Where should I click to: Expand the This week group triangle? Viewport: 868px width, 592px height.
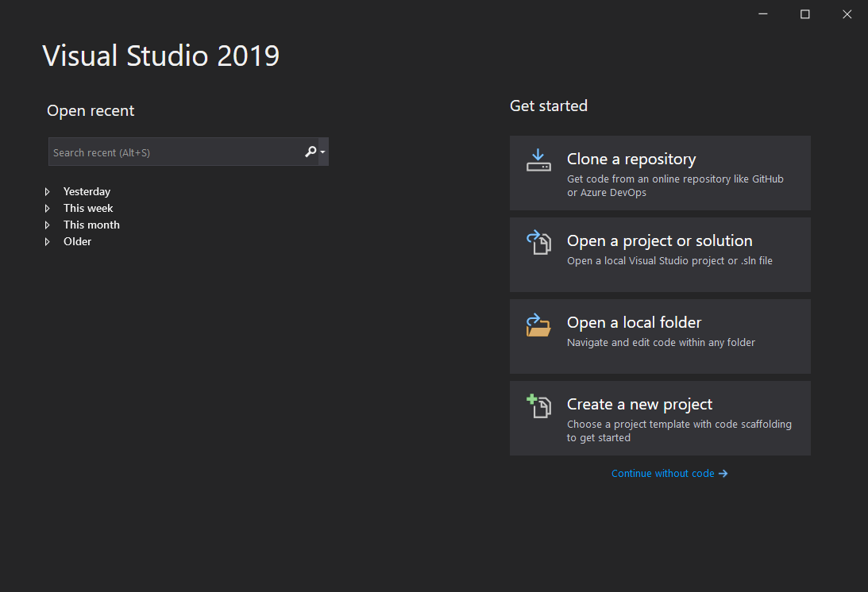pyautogui.click(x=47, y=208)
